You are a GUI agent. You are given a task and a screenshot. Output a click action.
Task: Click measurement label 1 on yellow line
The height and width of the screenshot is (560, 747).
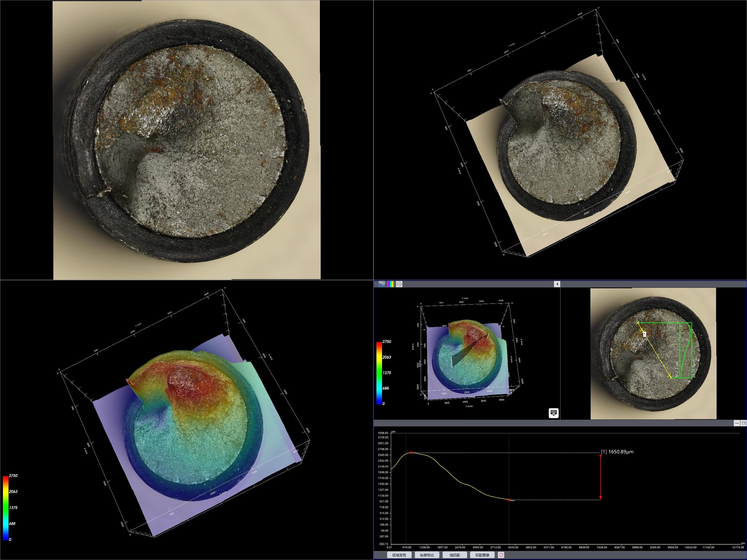tap(645, 334)
